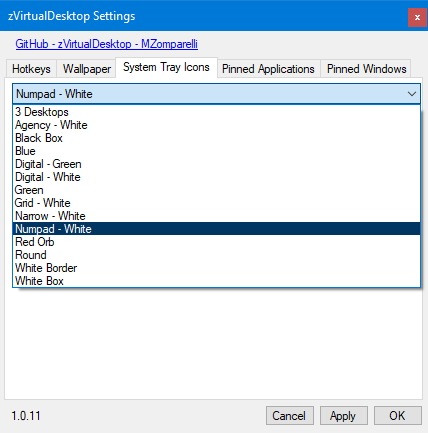The width and height of the screenshot is (428, 433).
Task: Click the Apply button
Action: pos(344,416)
